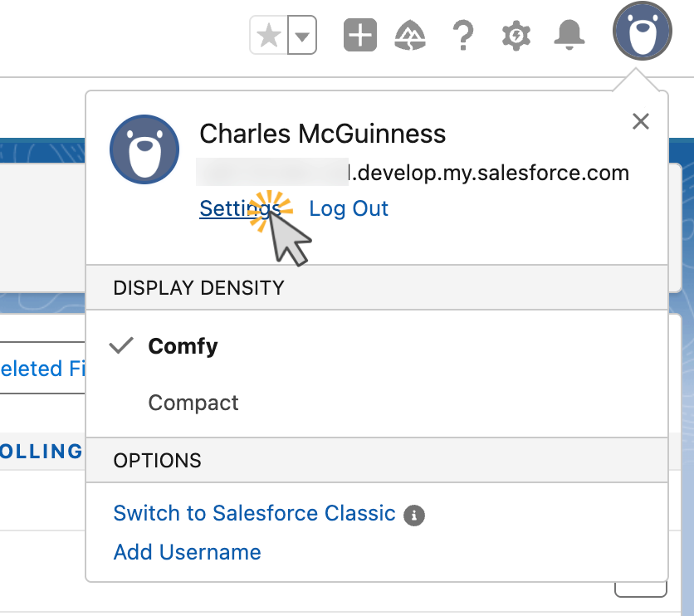Viewport: 694px width, 616px height.
Task: Open the Settings link
Action: pyautogui.click(x=240, y=208)
